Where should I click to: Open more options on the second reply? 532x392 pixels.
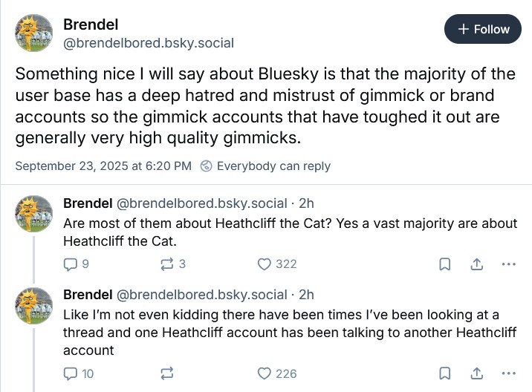click(x=508, y=373)
